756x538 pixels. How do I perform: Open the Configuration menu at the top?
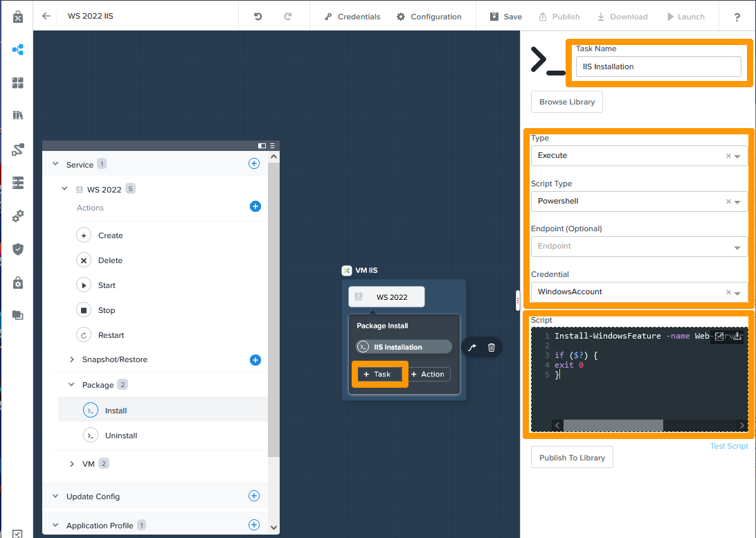tap(429, 17)
